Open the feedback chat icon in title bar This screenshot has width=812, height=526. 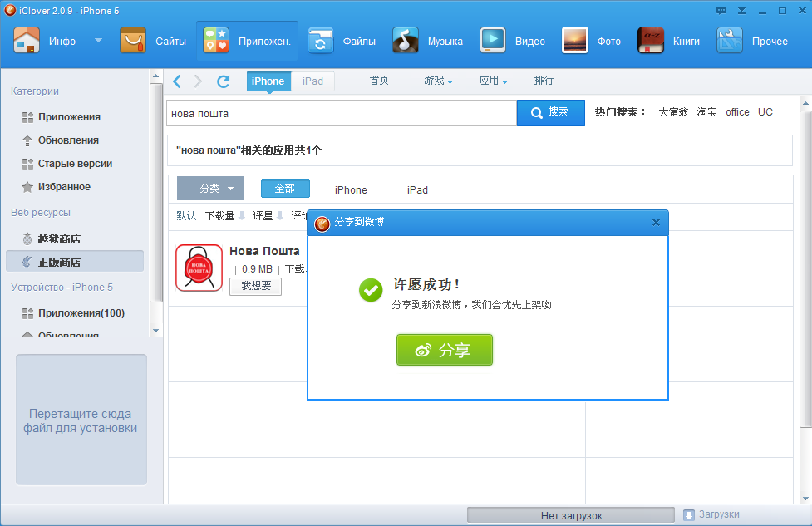click(721, 11)
